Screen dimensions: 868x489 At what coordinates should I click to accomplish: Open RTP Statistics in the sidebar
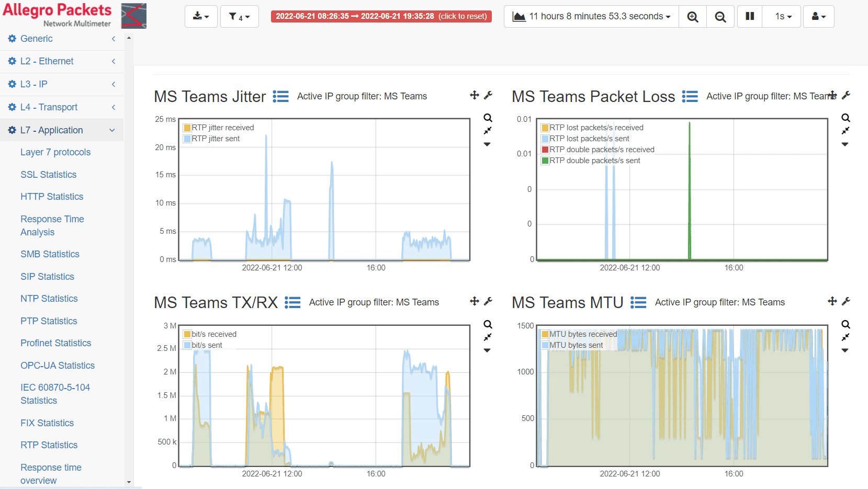[x=49, y=445]
